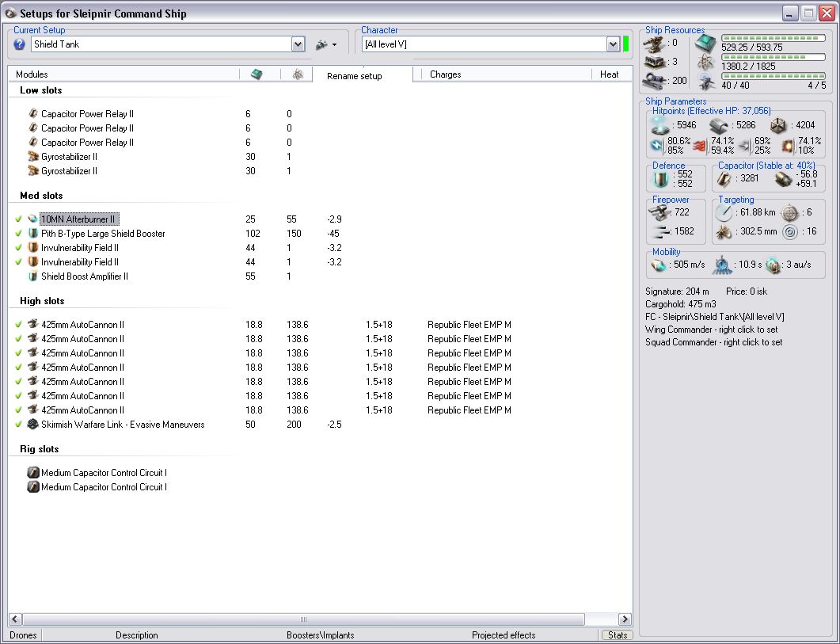Click the Skirmish Warfare Link module icon
840x644 pixels.
(32, 425)
